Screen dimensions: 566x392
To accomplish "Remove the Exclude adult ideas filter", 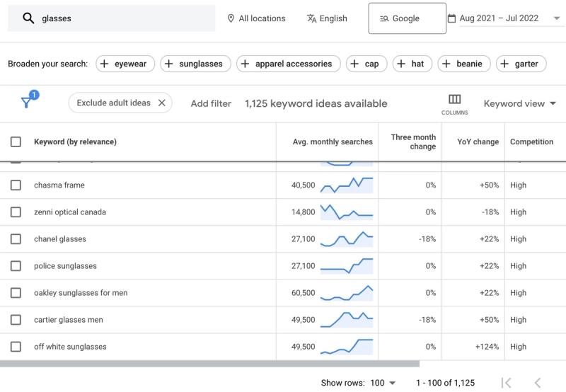I will tap(161, 103).
